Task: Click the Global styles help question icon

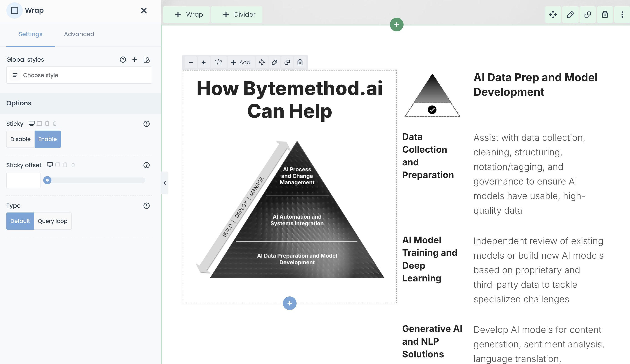Action: point(123,59)
